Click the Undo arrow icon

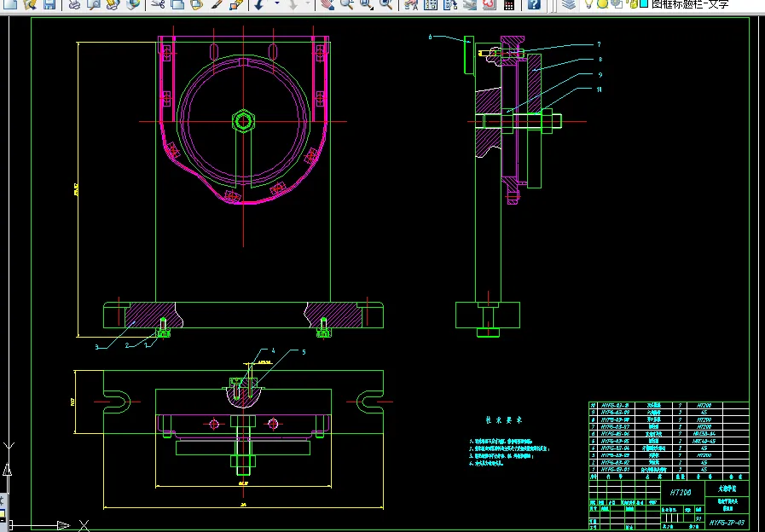(x=260, y=4)
